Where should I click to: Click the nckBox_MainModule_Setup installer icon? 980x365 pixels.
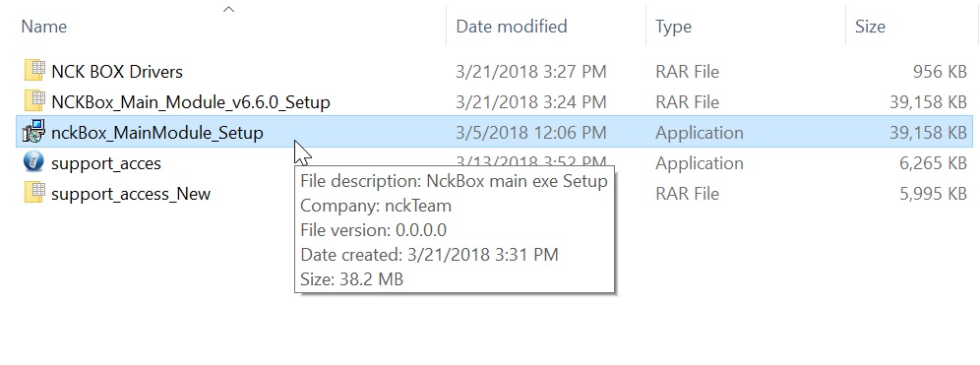[x=33, y=132]
